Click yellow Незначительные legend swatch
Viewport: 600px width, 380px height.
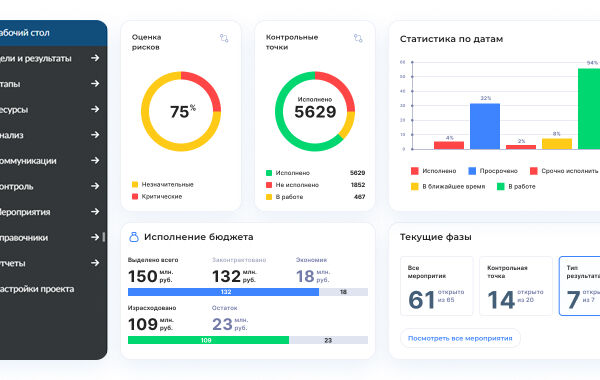point(135,184)
